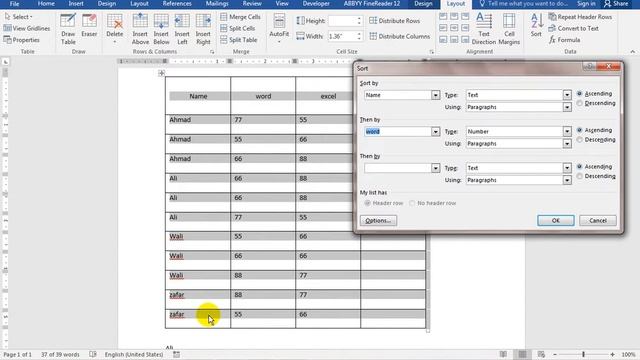640x360 pixels.
Task: Change Text Direction
Action: click(x=484, y=29)
